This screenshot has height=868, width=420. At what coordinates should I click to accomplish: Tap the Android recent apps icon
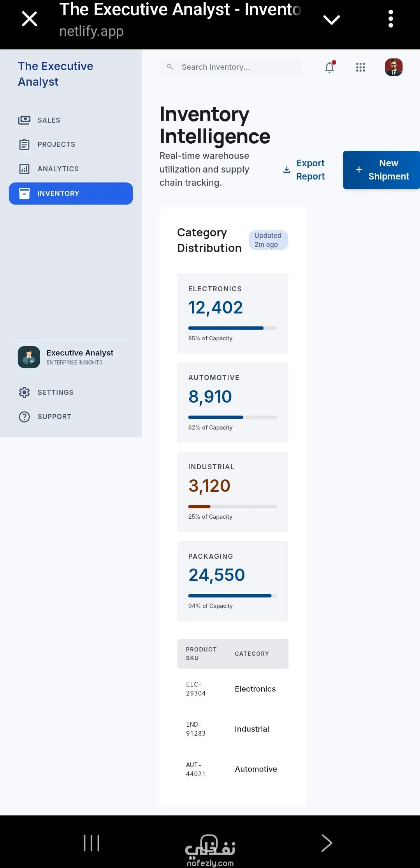(91, 843)
